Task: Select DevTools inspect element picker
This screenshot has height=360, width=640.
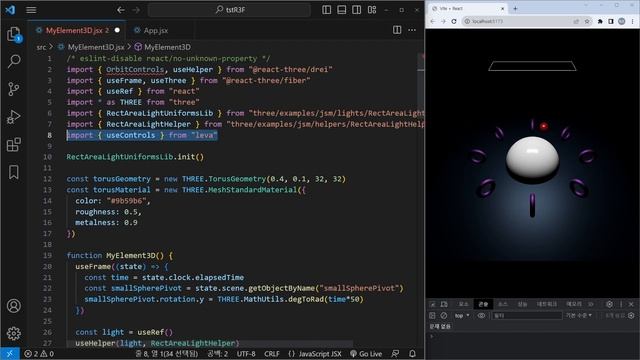Action: (x=433, y=304)
